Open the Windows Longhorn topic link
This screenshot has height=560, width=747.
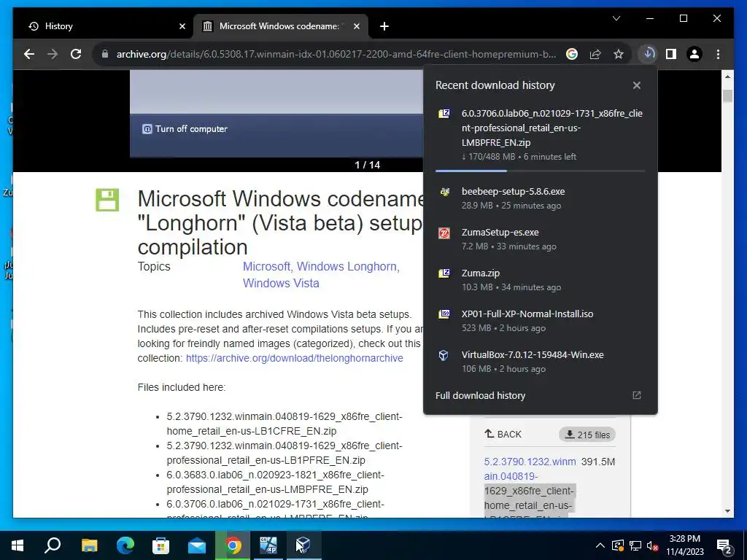(x=347, y=266)
